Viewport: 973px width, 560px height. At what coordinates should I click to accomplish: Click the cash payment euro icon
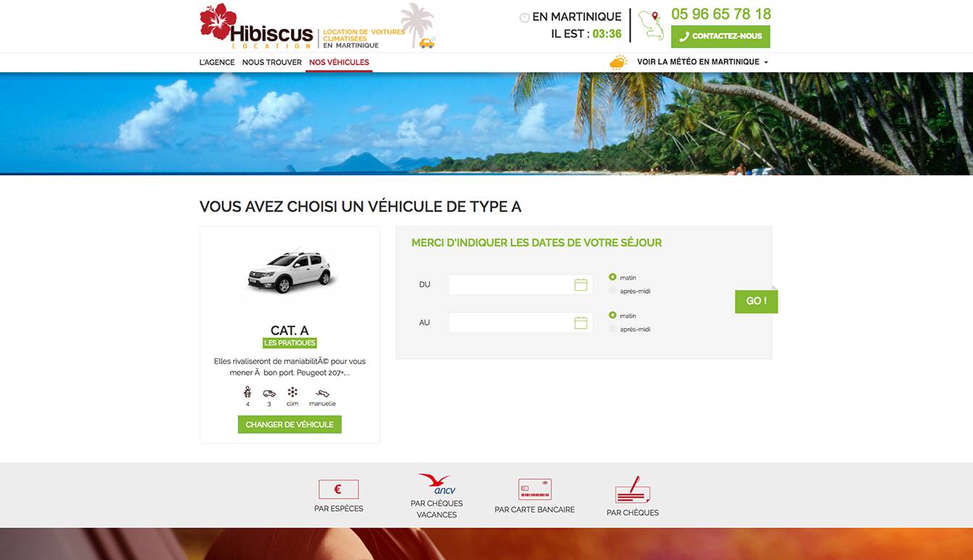[x=338, y=490]
